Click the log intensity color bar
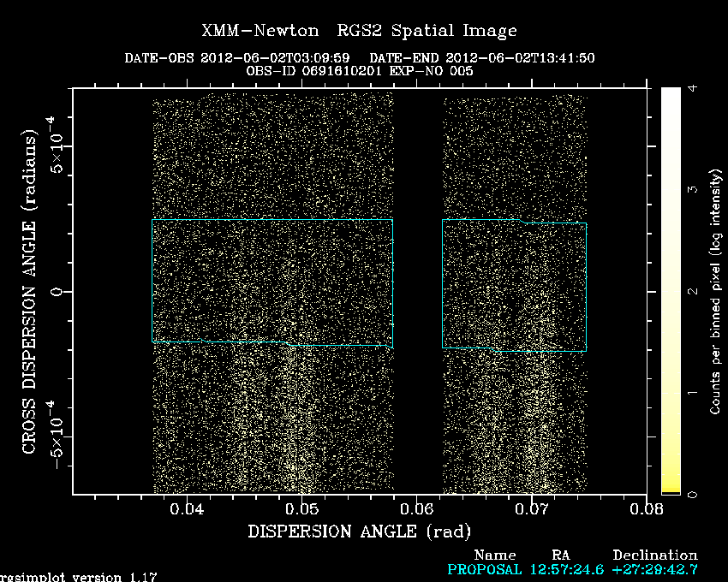Image resolution: width=728 pixels, height=582 pixels. tap(671, 291)
